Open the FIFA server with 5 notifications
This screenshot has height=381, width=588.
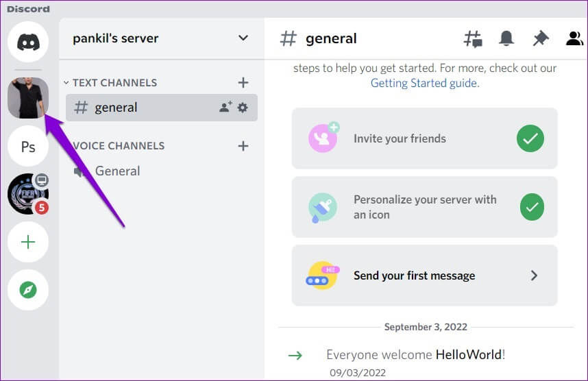pyautogui.click(x=28, y=194)
